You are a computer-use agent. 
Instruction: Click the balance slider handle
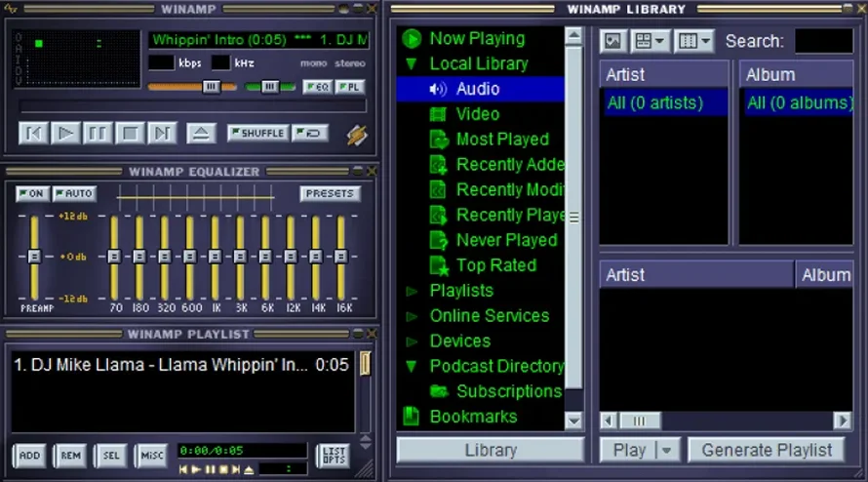269,87
